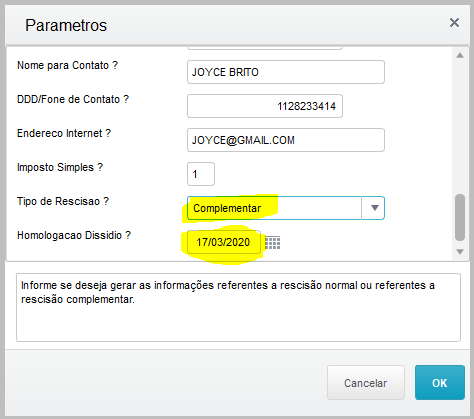474x419 pixels.
Task: Click the Tipo de Rescisao label
Action: click(63, 201)
